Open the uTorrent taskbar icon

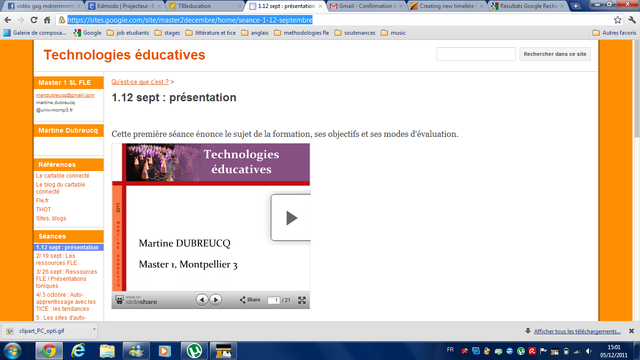coord(194,351)
